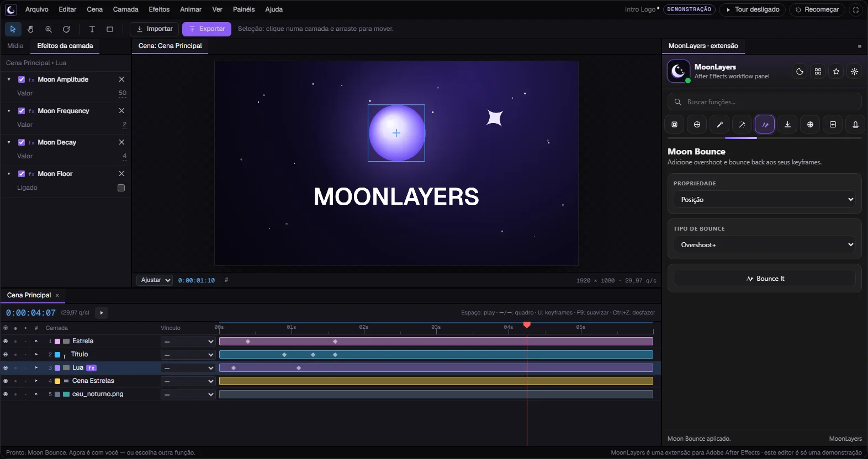Click the Recomeçar button
Screen dimensions: 868x459
click(817, 9)
